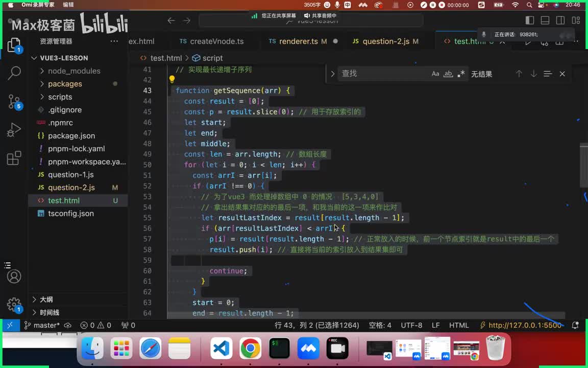Open the Manage gear icon
This screenshot has width=588, height=368.
coord(14,305)
